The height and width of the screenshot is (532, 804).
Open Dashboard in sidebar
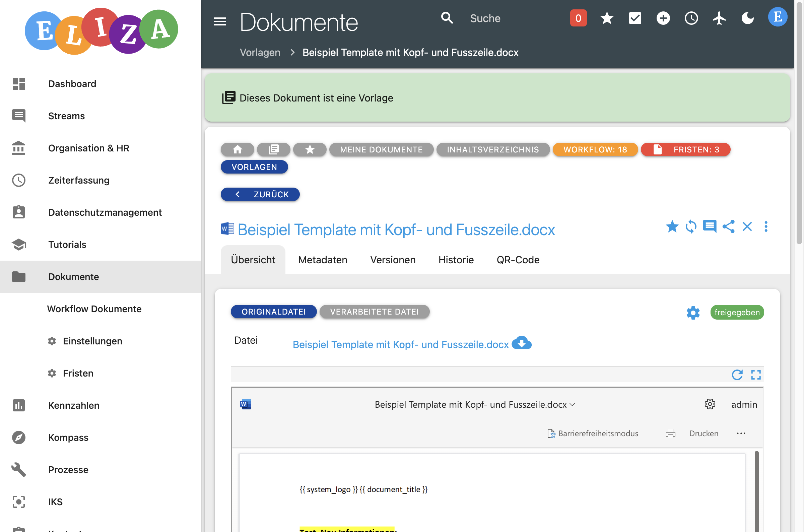100,84
